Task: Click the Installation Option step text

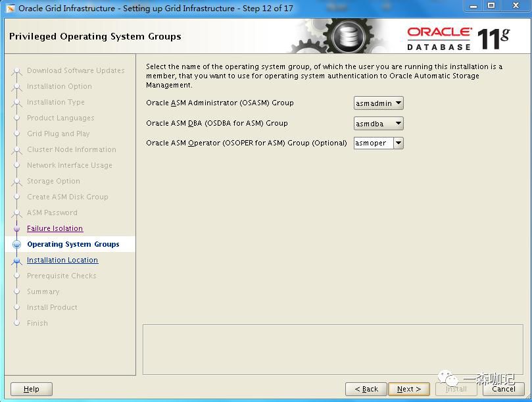Action: tap(59, 86)
